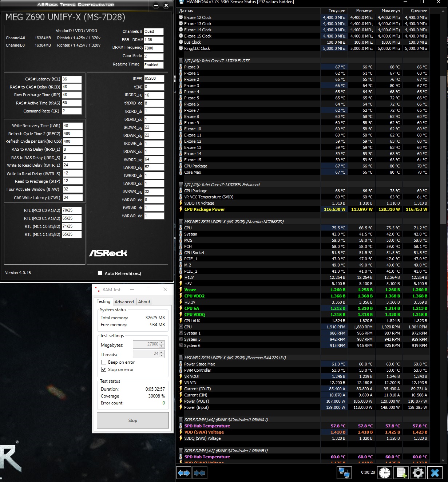The width and height of the screenshot is (448, 482).
Task: Select the CPU Package Power row text
Action: click(x=205, y=209)
